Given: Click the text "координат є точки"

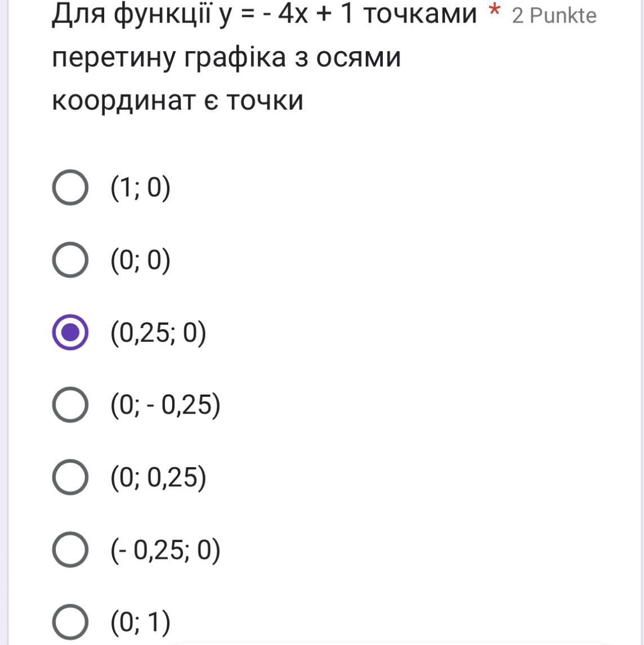Looking at the screenshot, I should click(x=177, y=100).
